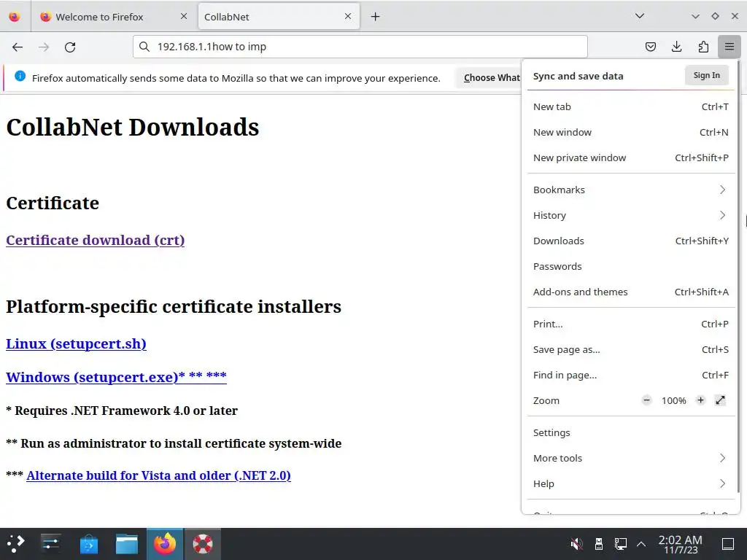This screenshot has width=747, height=560.
Task: Open Downloads from the menu
Action: coord(631,241)
